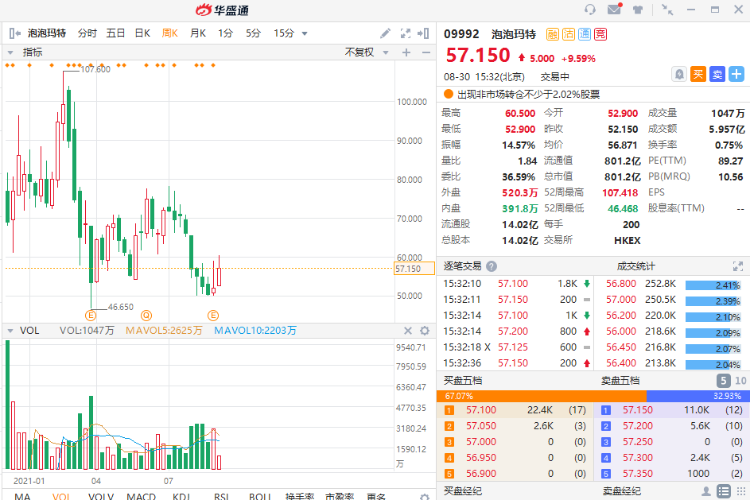
Task: Select the 15分 fifteen-minute tab
Action: pos(284,33)
